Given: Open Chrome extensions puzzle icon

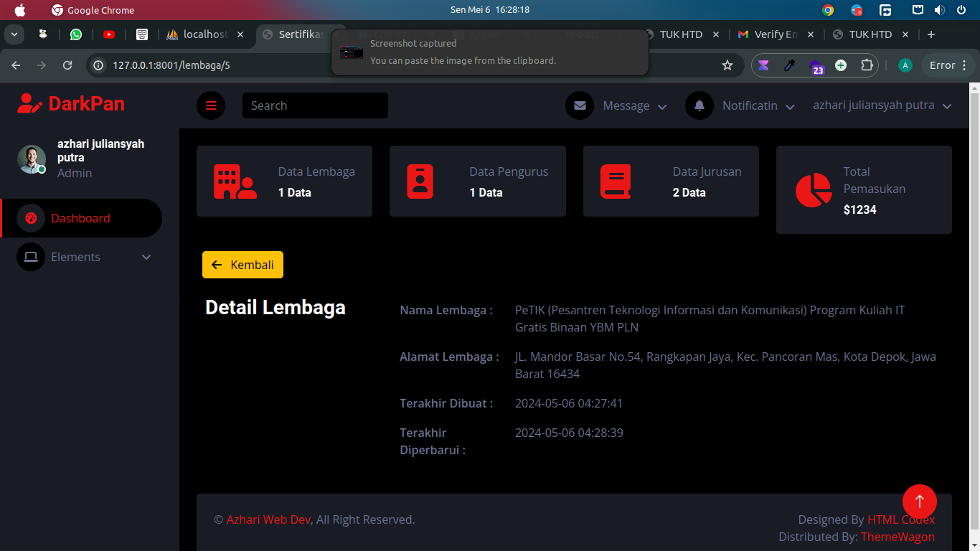Looking at the screenshot, I should 867,65.
